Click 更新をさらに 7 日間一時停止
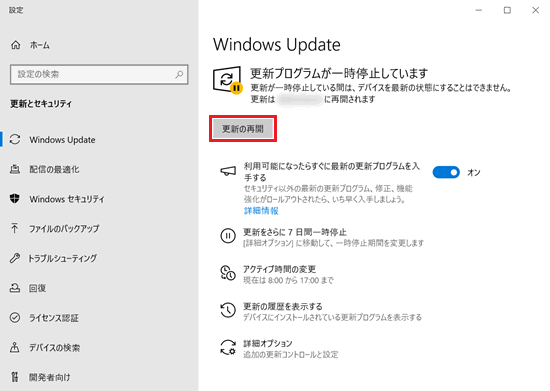Screen dimensions: 550x391 click(295, 232)
